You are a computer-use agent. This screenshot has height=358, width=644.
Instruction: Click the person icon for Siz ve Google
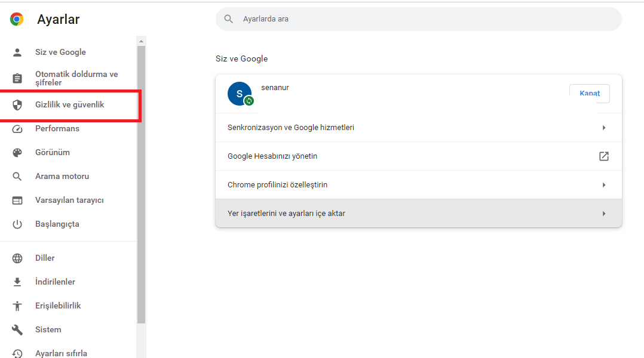pyautogui.click(x=17, y=52)
